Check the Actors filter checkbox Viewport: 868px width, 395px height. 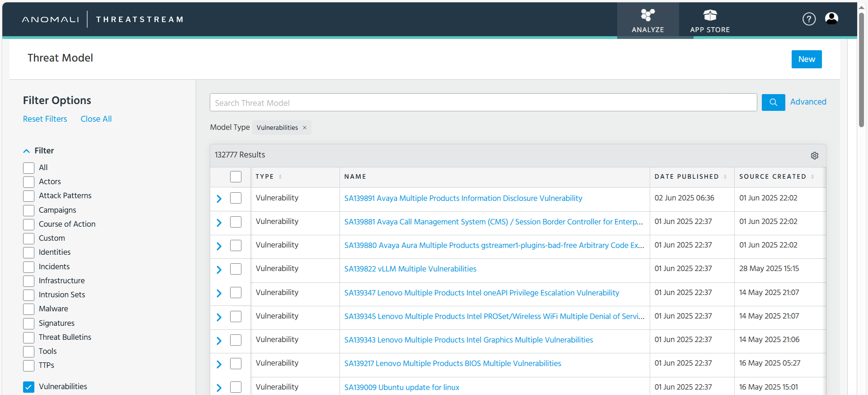click(x=28, y=182)
